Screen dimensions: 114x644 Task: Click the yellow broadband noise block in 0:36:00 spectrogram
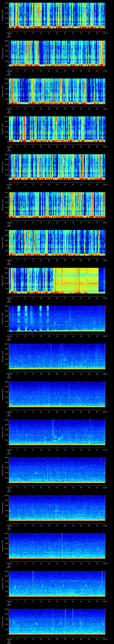click(x=76, y=280)
